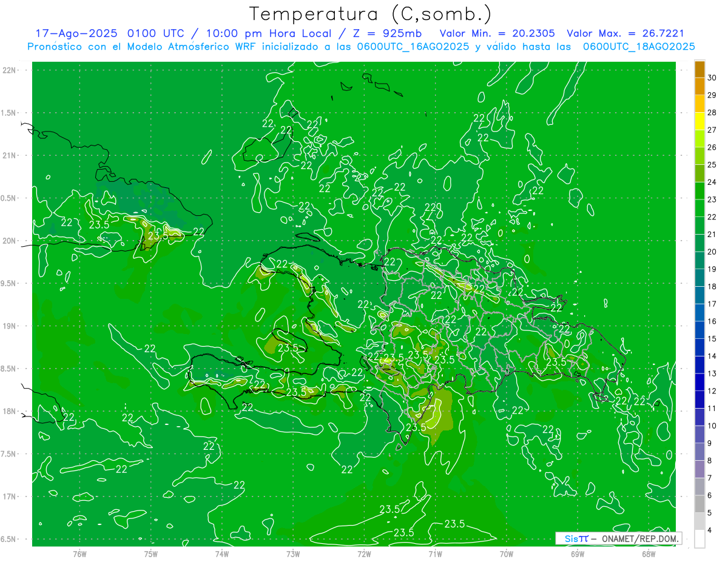
Task: Click the '30' color scale label
Action: [x=712, y=78]
